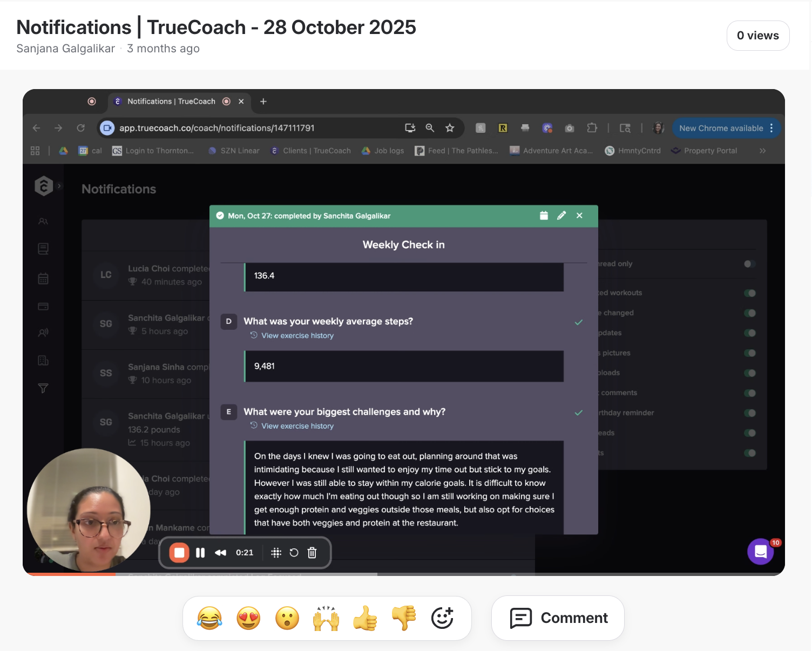Open the leads/broadcast icon in sidebar
This screenshot has height=651, width=812.
(43, 333)
